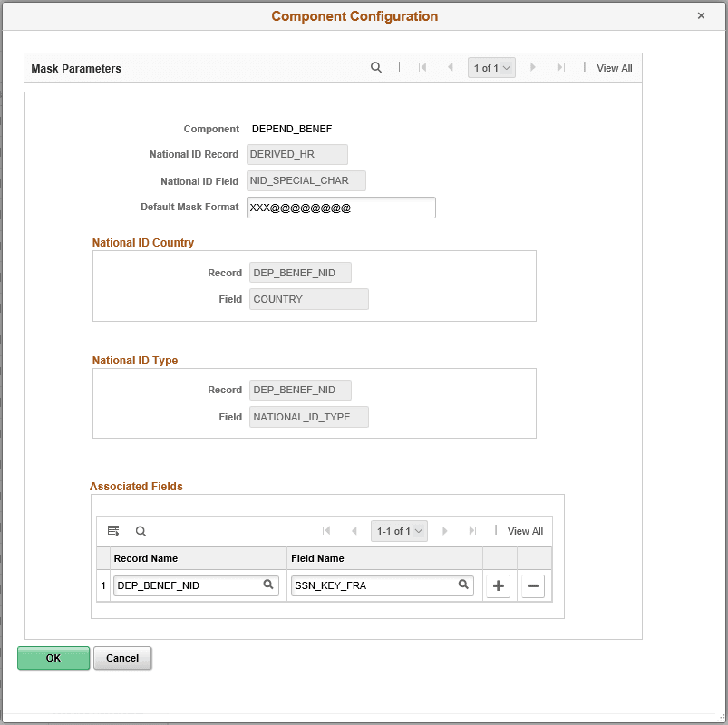Open the lookup for Record Name DEP_BENEF_NID
Screen dimensions: 728x725
point(268,585)
